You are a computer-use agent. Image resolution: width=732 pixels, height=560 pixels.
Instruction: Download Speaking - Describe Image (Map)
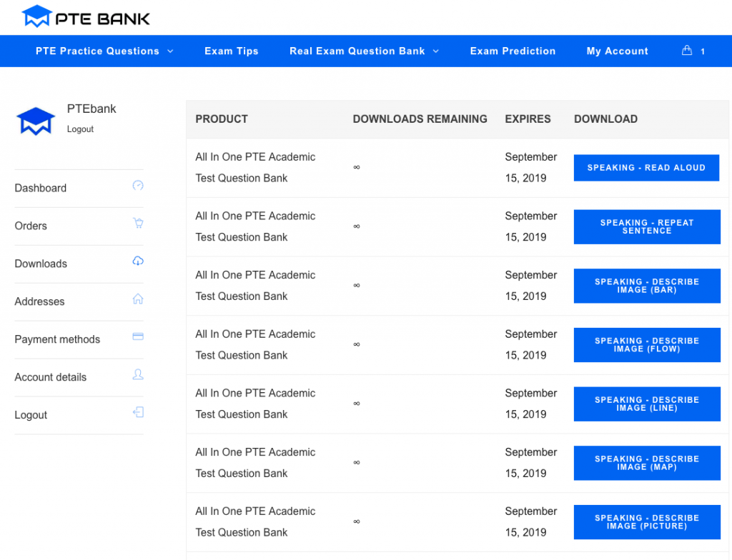[646, 464]
